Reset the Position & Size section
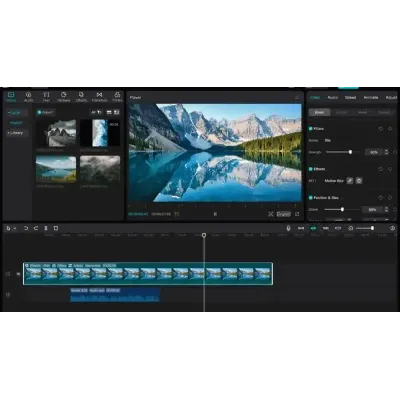The height and width of the screenshot is (400, 400). (380, 198)
